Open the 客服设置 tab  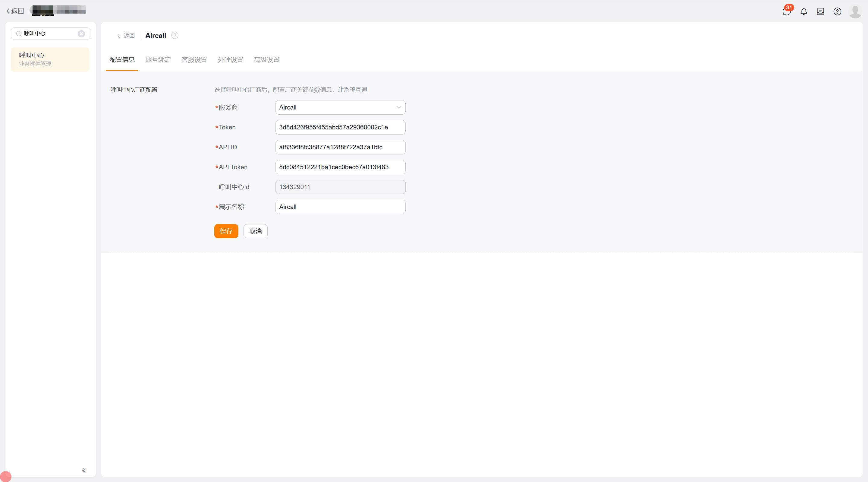pos(194,60)
